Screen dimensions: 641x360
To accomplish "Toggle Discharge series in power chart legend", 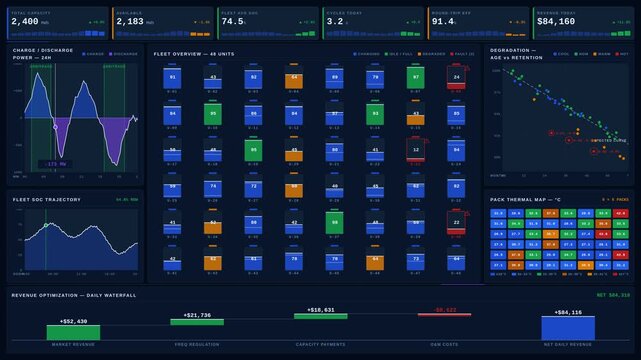I will point(123,54).
